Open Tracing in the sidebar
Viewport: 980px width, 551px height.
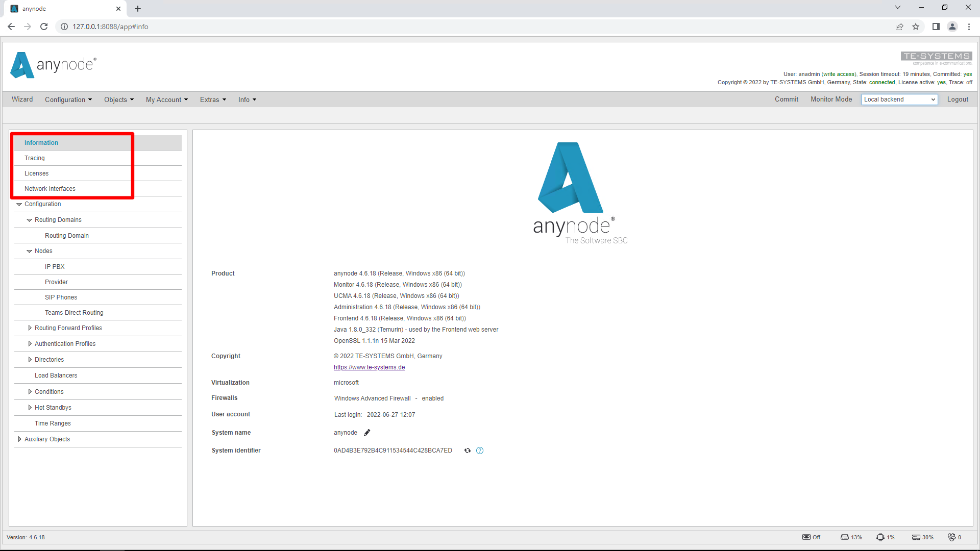pyautogui.click(x=97, y=158)
